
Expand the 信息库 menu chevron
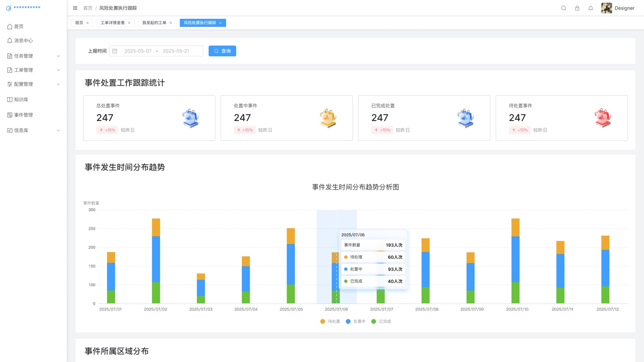[58, 130]
